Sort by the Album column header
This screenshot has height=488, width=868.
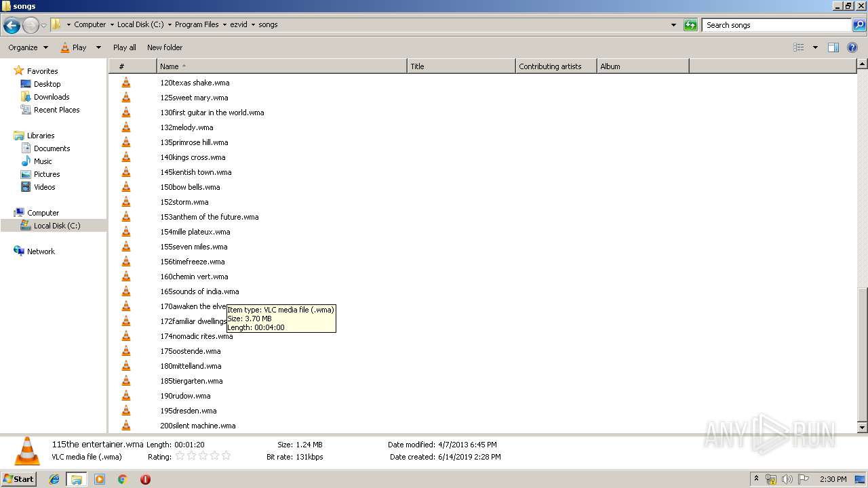point(643,66)
